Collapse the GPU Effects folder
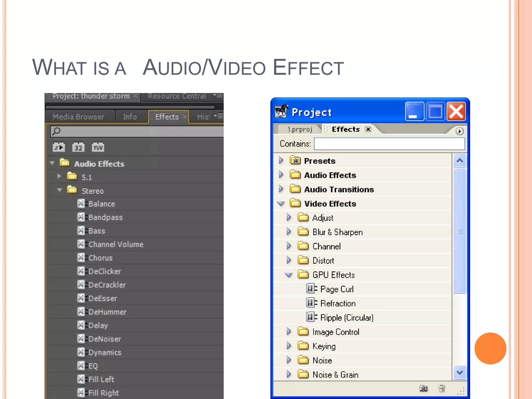This screenshot has width=532, height=399. (289, 275)
